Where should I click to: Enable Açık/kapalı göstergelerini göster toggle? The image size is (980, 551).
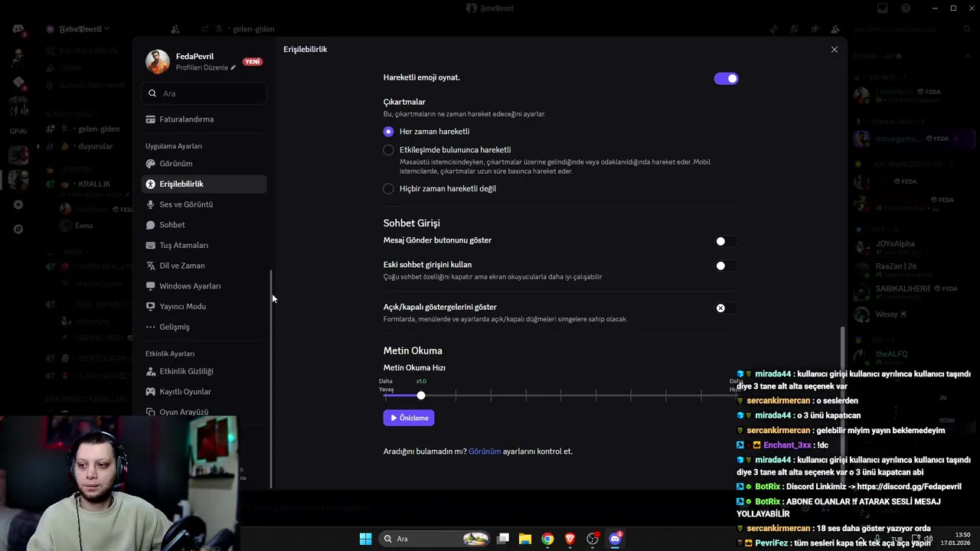click(x=726, y=308)
